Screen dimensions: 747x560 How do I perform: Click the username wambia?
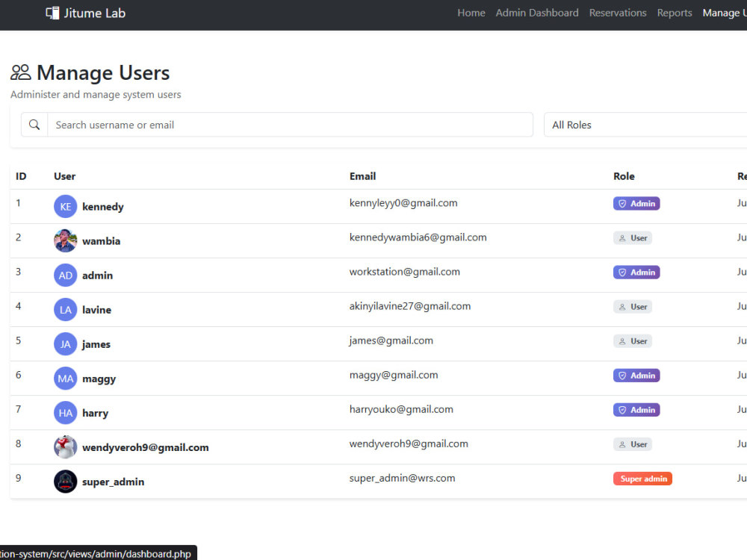coord(102,241)
